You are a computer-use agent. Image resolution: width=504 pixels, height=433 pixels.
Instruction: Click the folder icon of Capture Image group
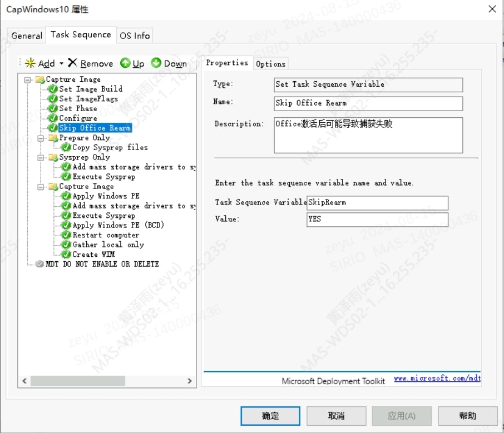click(x=41, y=79)
